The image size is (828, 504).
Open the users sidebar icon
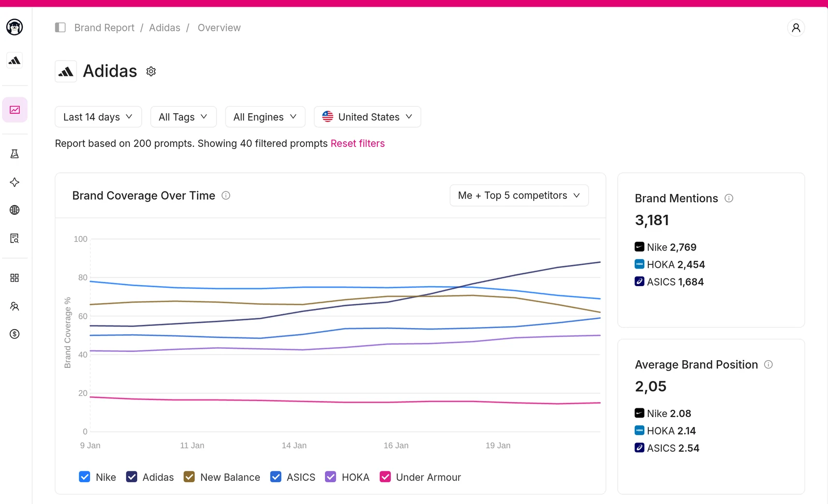pyautogui.click(x=14, y=306)
